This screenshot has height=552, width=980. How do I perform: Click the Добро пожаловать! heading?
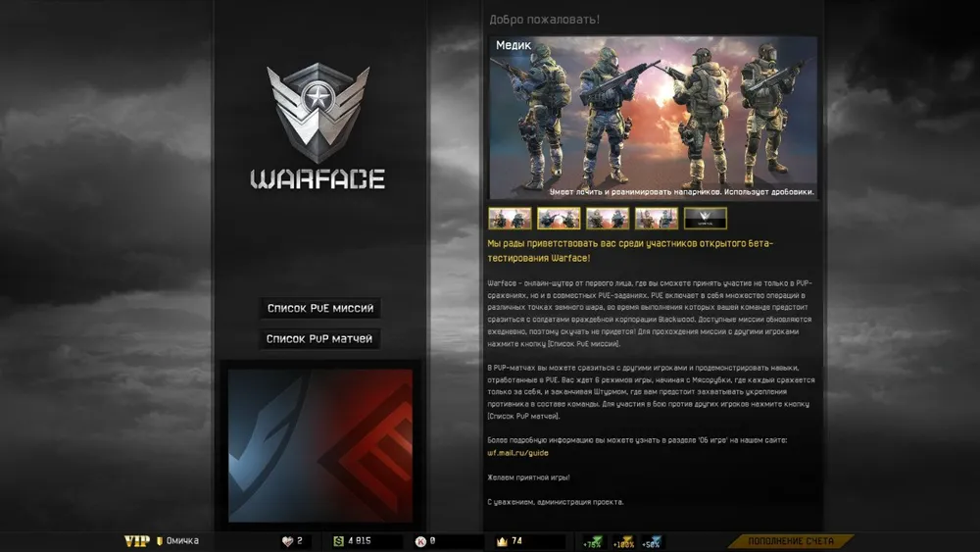(544, 20)
